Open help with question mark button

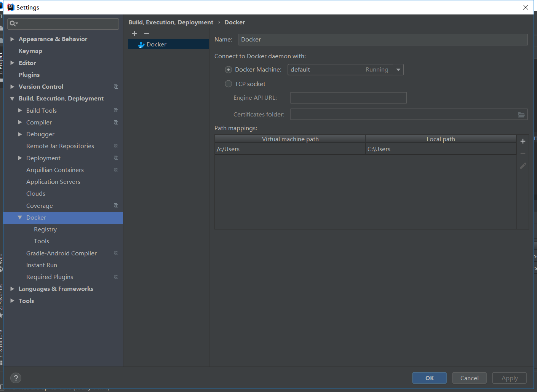pyautogui.click(x=16, y=378)
